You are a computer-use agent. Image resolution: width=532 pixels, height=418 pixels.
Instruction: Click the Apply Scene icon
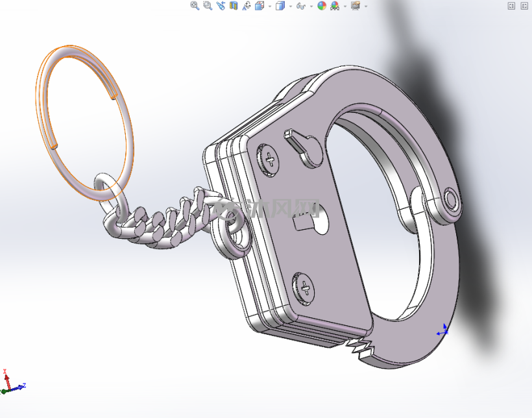tap(335, 6)
